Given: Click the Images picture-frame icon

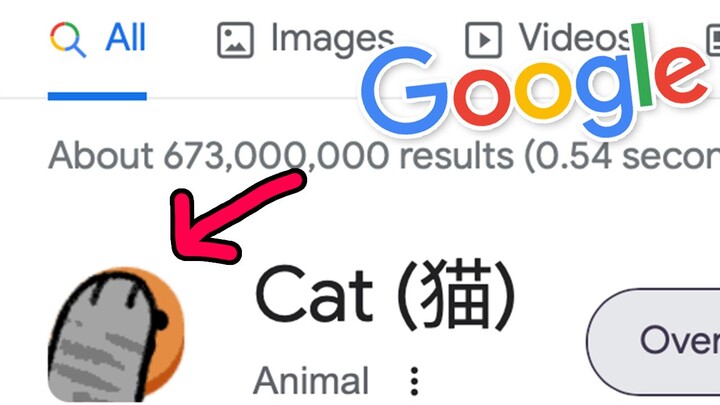Looking at the screenshot, I should [235, 40].
